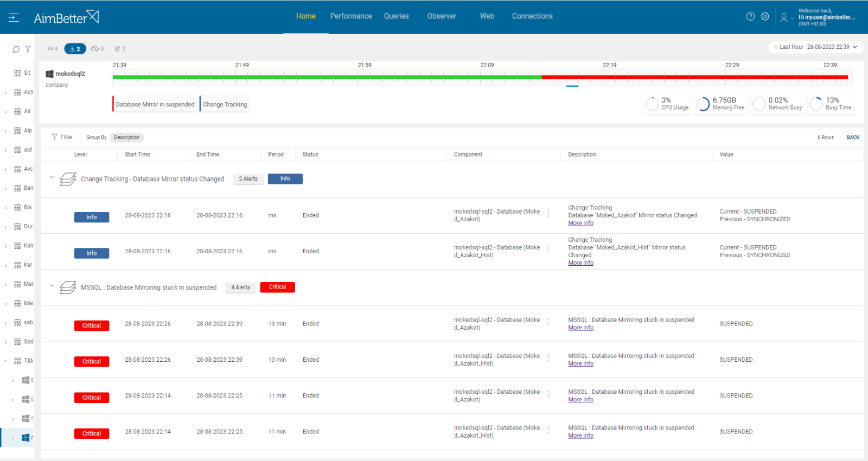This screenshot has height=461, width=868.
Task: Open the table Filter funnel
Action: coord(54,137)
